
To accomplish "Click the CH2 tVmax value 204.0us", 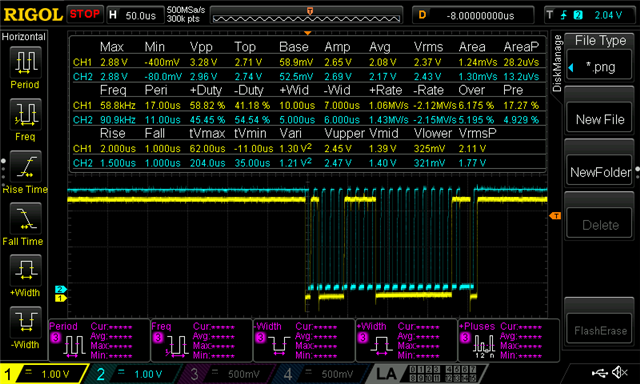I will pos(207,163).
